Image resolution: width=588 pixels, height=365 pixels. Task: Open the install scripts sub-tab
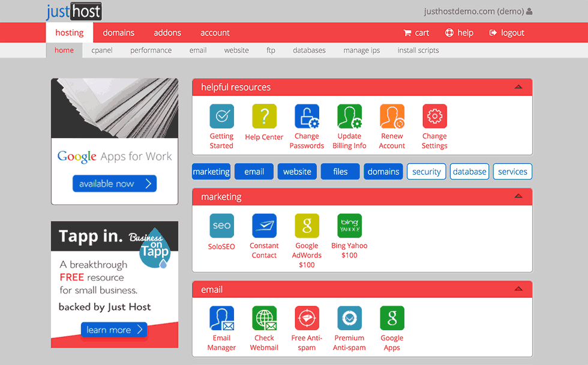pyautogui.click(x=418, y=50)
